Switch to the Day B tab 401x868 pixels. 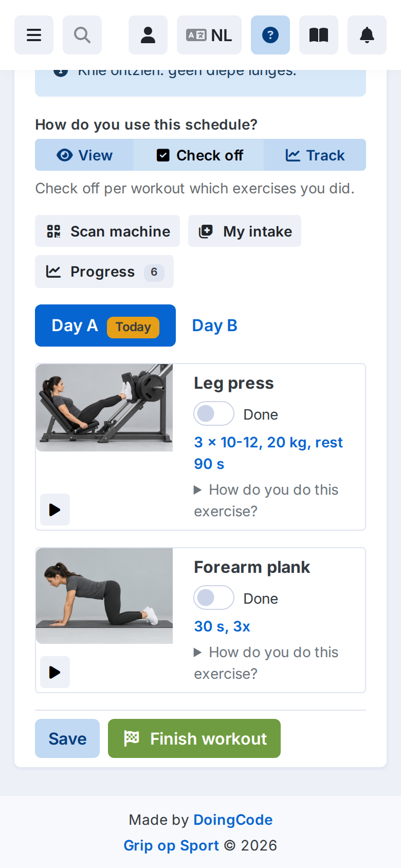pos(214,325)
